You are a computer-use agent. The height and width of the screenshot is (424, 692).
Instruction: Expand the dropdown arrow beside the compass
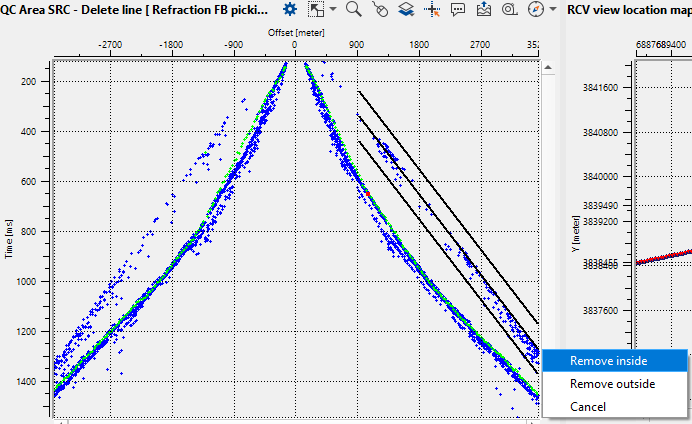(x=552, y=9)
